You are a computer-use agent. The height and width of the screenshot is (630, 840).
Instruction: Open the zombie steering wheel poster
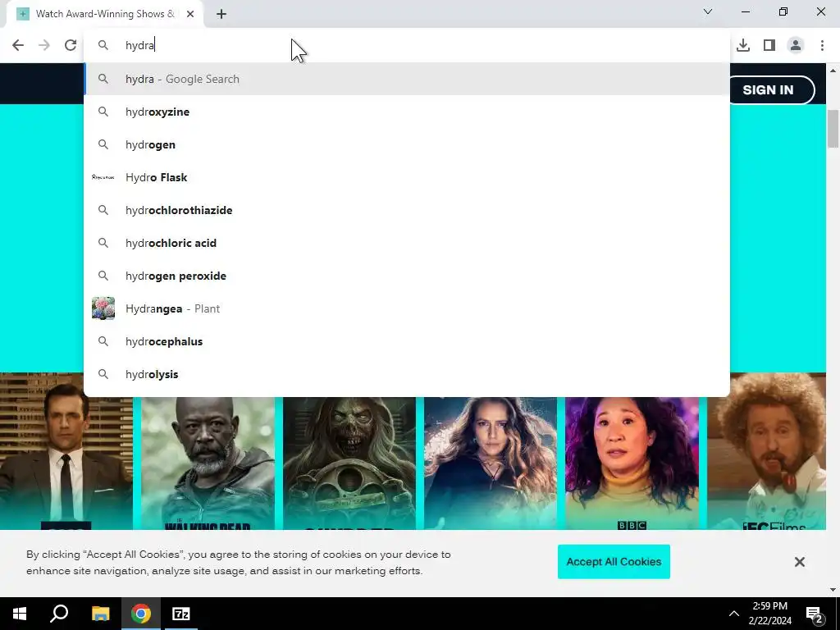coord(349,463)
